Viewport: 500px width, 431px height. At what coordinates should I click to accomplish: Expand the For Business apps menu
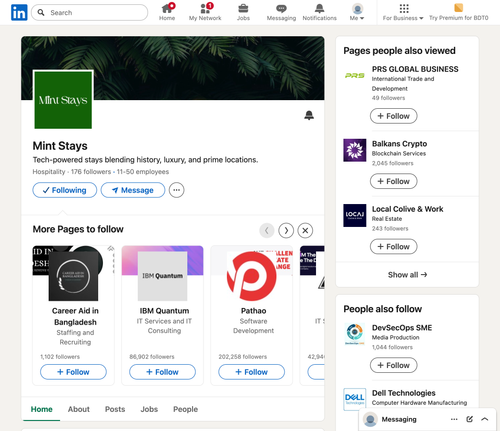[403, 12]
